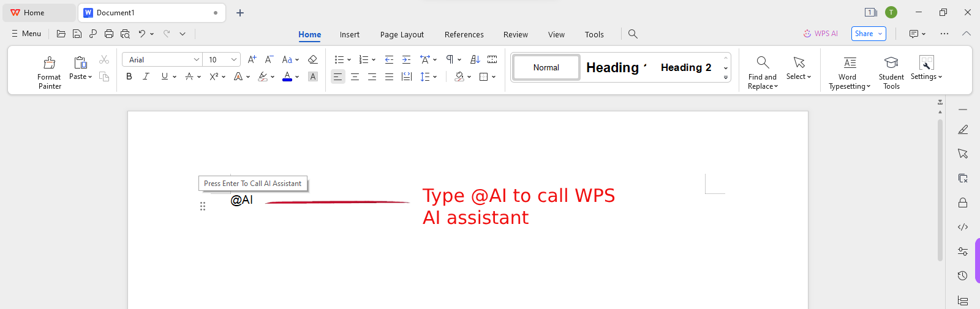This screenshot has height=309, width=980.
Task: Open the Insert tab
Action: (x=350, y=34)
